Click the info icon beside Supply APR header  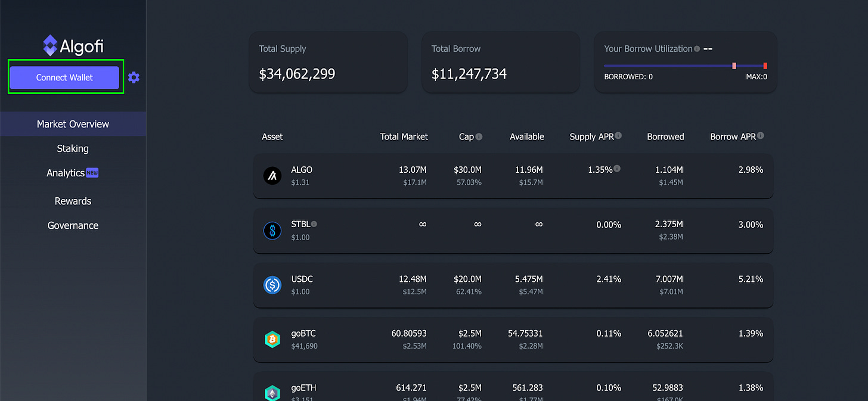pos(618,136)
